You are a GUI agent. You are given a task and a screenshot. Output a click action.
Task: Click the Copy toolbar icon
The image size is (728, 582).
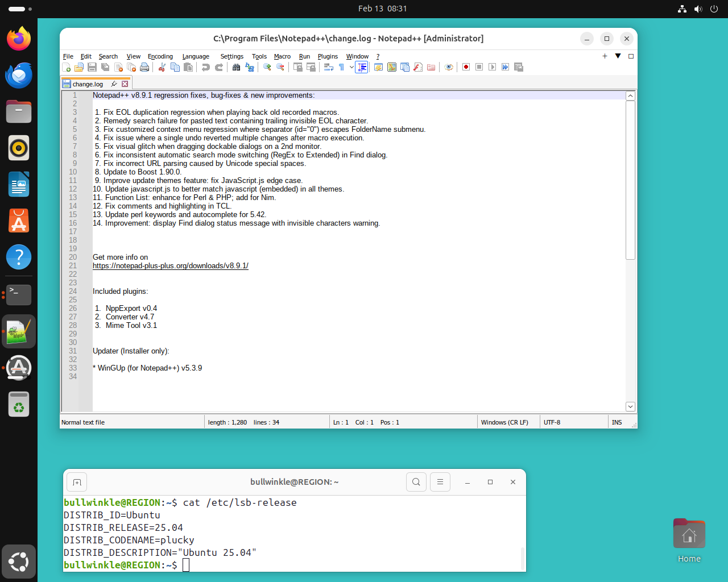[x=175, y=67]
